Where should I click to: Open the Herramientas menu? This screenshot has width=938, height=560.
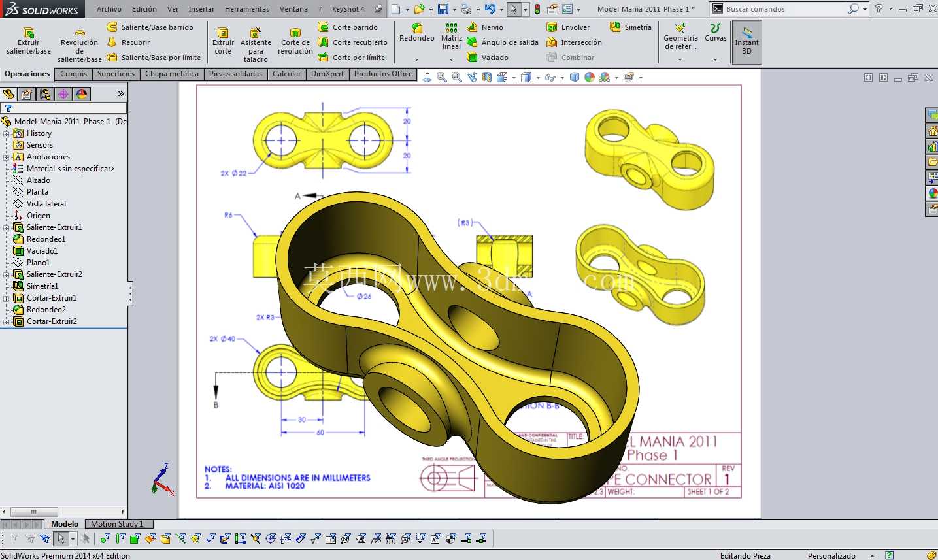(x=247, y=9)
